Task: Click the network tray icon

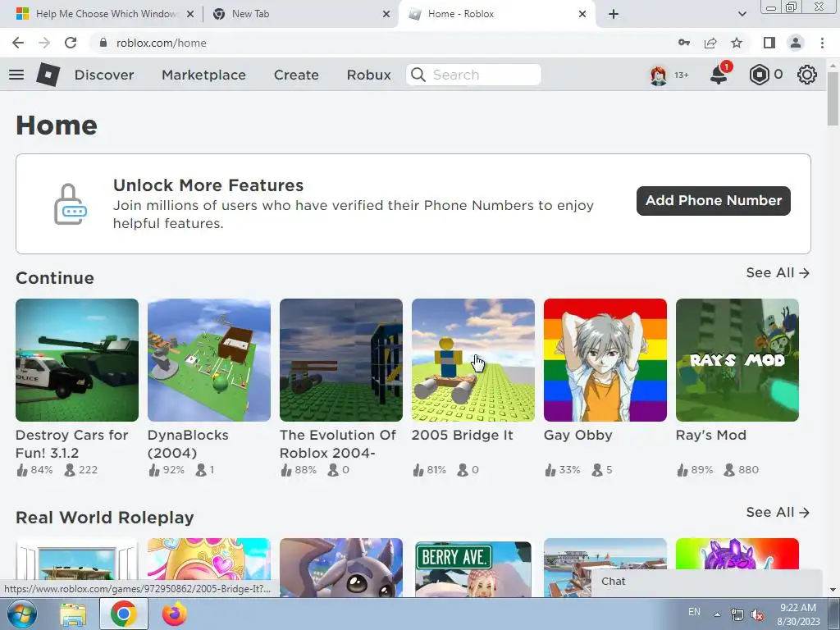Action: (x=737, y=614)
